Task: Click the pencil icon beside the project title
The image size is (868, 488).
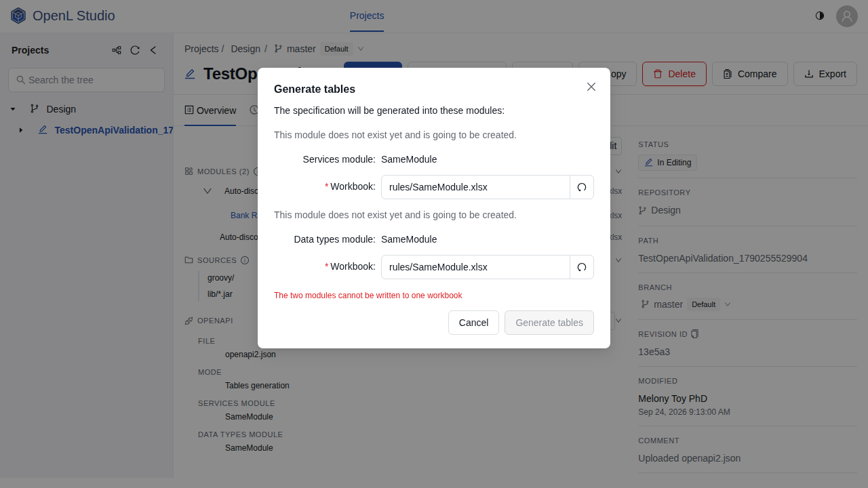Action: [190, 74]
